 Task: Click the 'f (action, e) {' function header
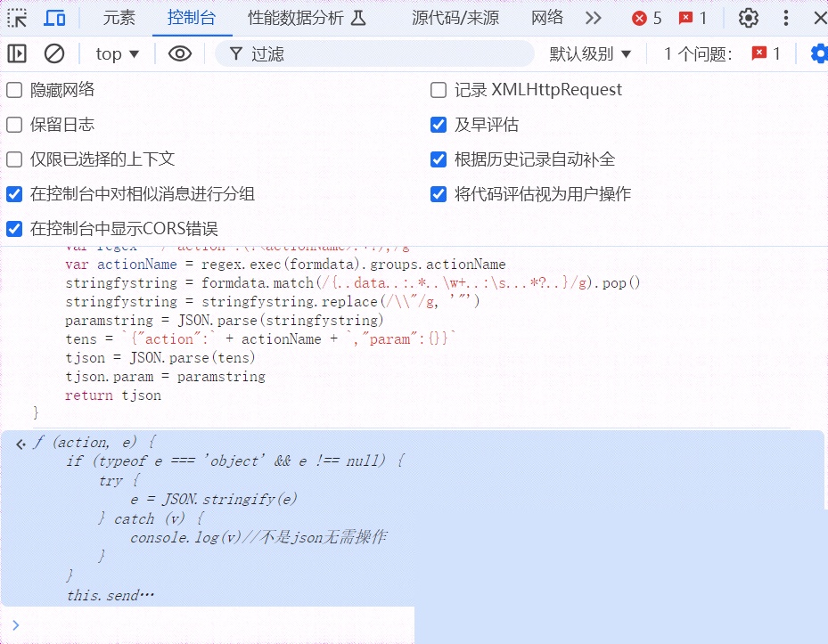95,442
